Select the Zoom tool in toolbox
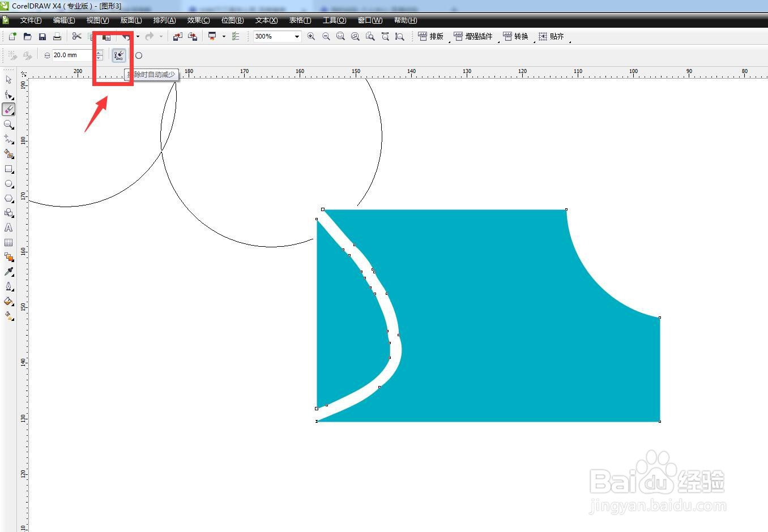The image size is (768, 532). [8, 124]
